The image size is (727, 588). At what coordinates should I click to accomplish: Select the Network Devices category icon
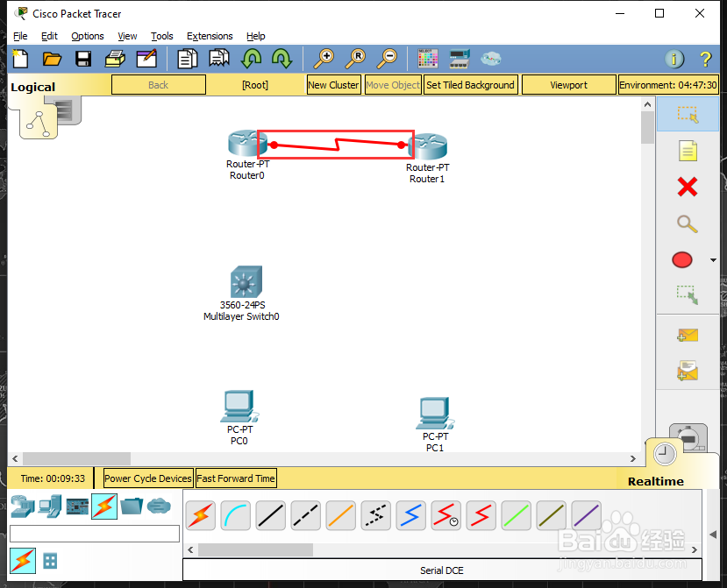(x=23, y=506)
